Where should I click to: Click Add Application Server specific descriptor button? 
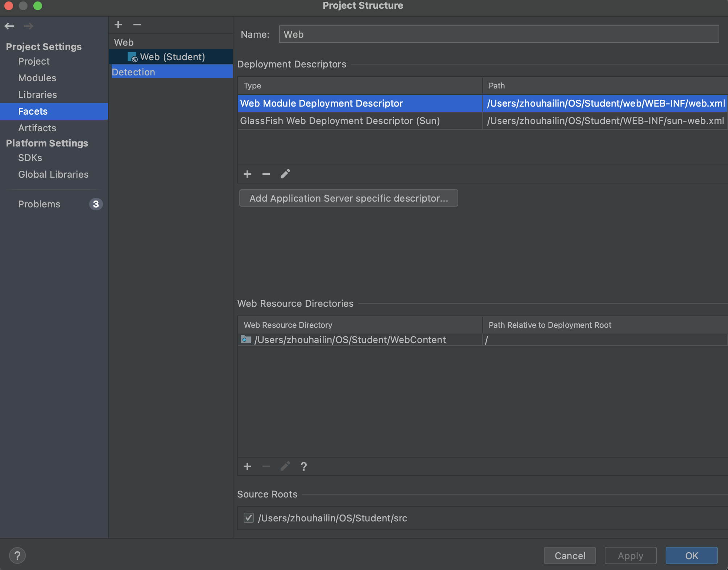(x=348, y=198)
